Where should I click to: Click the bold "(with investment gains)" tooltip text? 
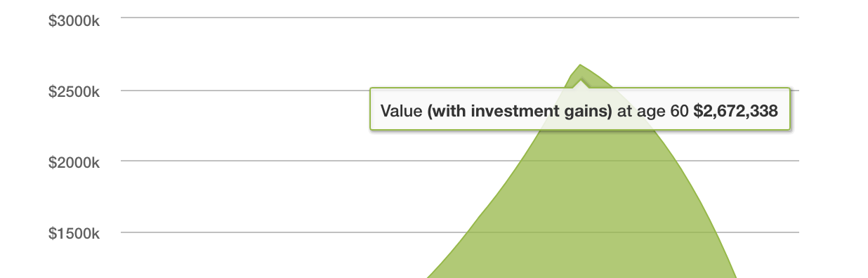coord(520,110)
